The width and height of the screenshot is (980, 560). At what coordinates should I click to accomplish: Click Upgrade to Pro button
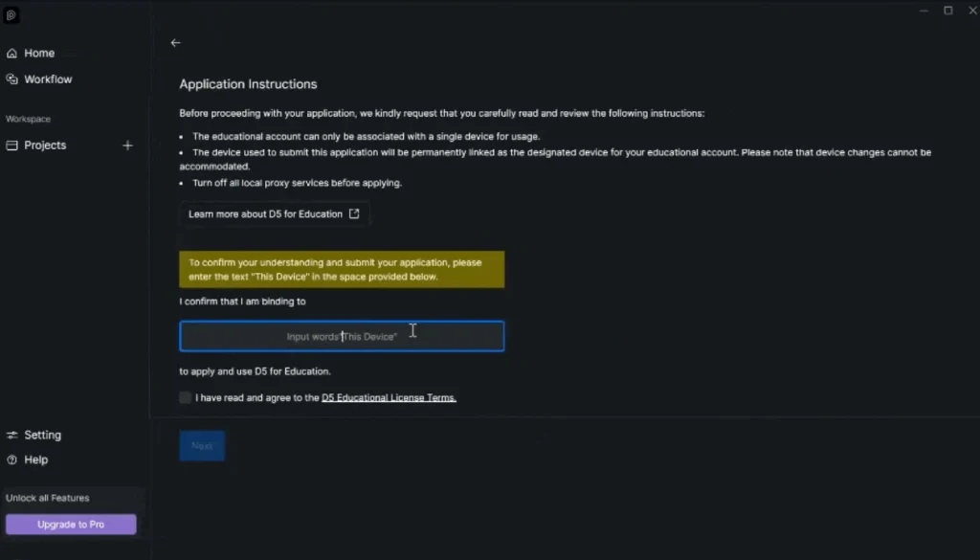click(71, 525)
